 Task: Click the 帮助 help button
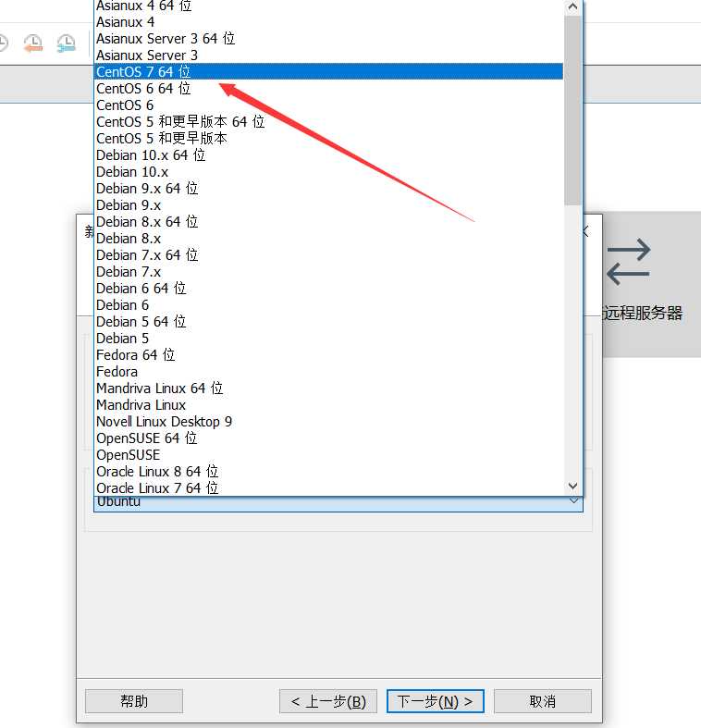tap(134, 701)
